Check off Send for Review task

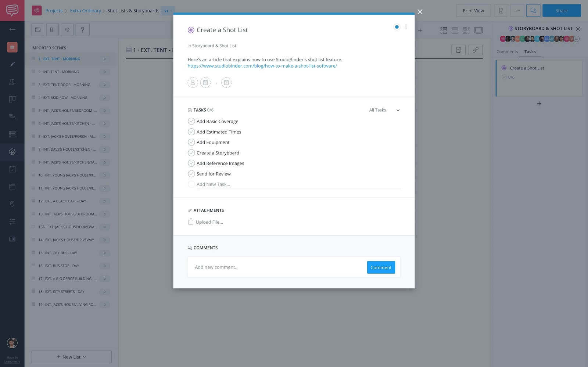pos(191,174)
